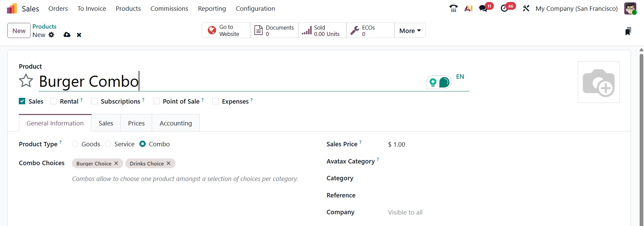
Task: Enable the Rental checkbox
Action: [54, 101]
